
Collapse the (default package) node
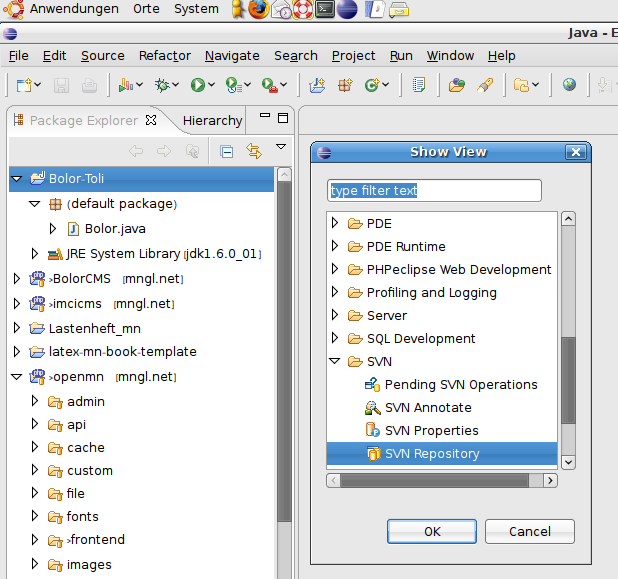[35, 204]
